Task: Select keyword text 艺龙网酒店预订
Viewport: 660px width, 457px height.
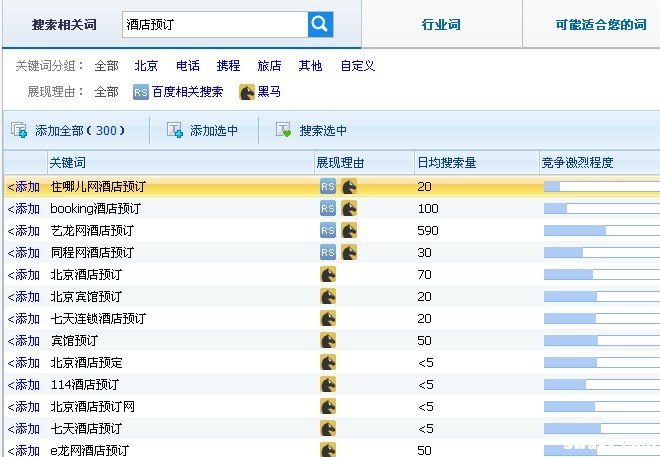Action: click(92, 231)
